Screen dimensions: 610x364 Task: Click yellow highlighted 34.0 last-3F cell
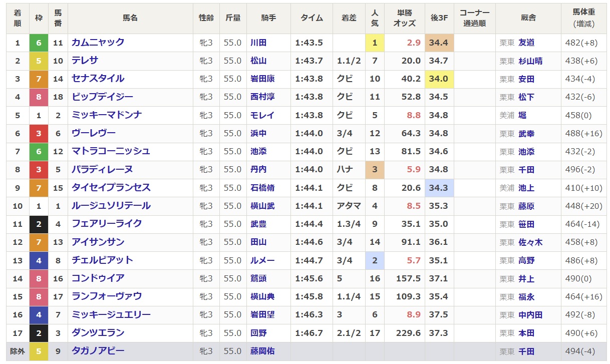tap(439, 79)
